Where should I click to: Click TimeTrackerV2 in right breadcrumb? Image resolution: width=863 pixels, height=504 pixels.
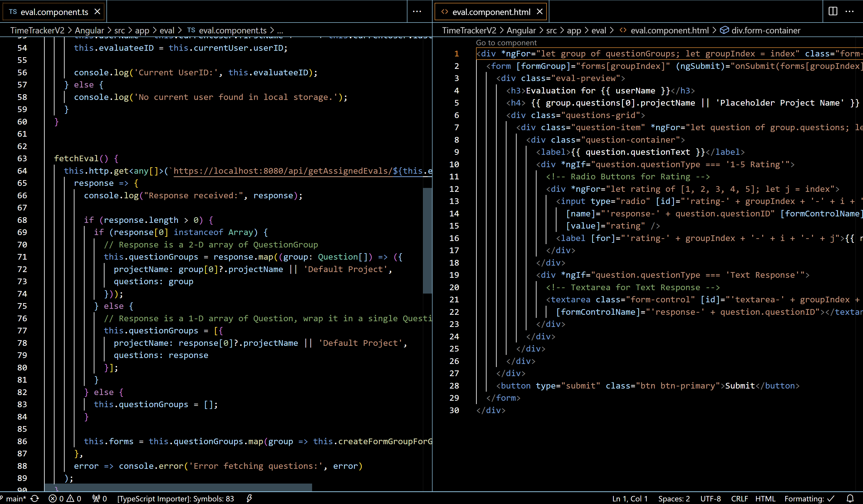pyautogui.click(x=469, y=31)
